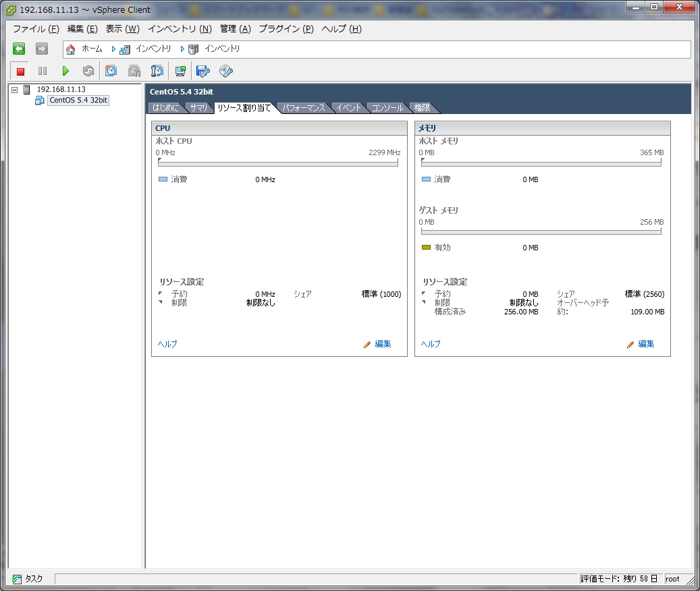Click ホーム breadcrumb link
This screenshot has width=700, height=591.
coord(92,49)
